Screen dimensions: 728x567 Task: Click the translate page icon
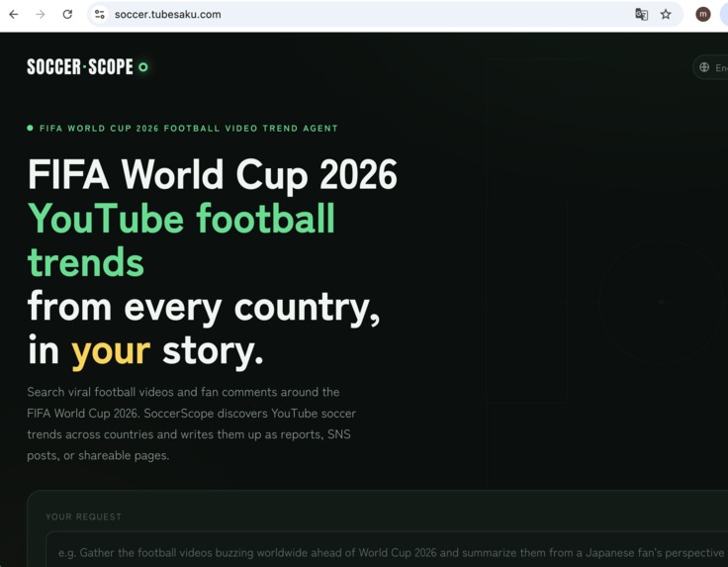coord(641,15)
